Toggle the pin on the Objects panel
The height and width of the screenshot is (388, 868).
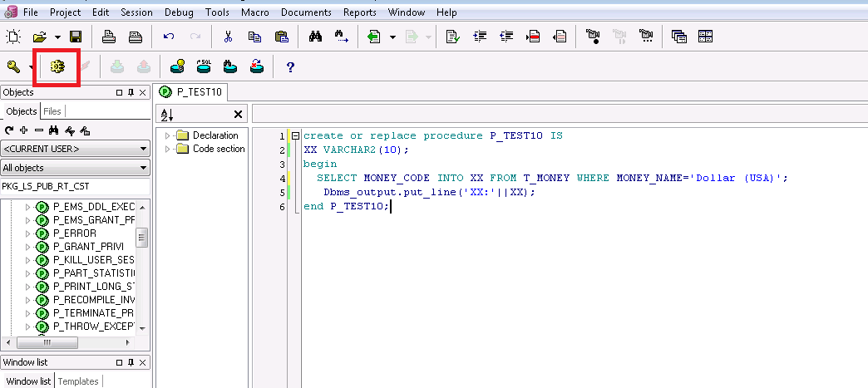tap(131, 92)
